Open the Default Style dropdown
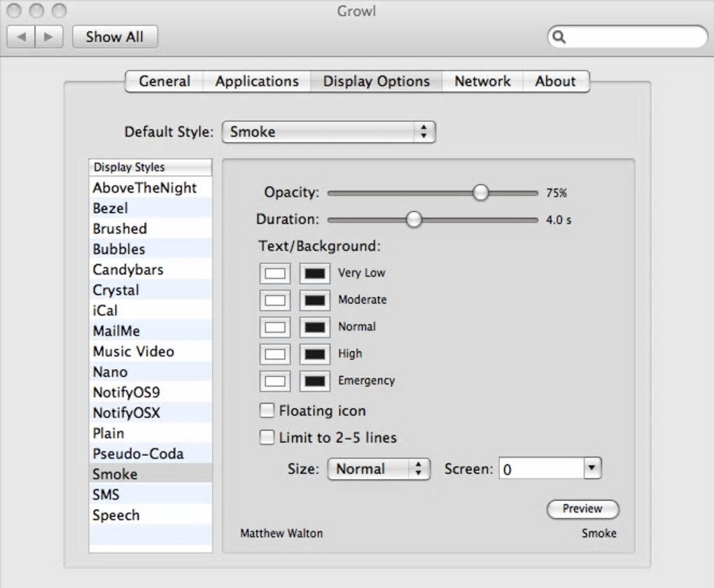This screenshot has height=588, width=714. click(x=328, y=132)
